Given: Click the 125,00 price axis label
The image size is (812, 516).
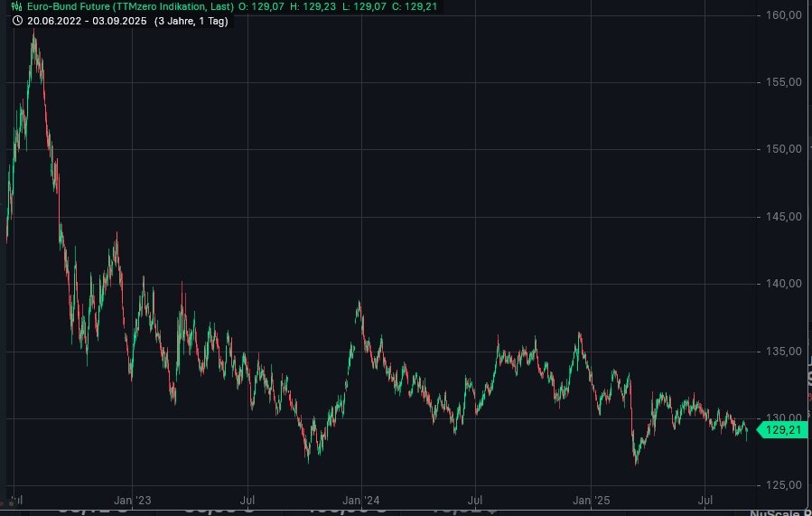Looking at the screenshot, I should click(x=782, y=486).
